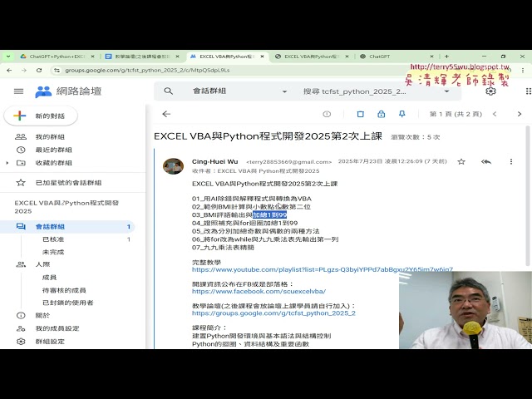Click the Google Groups logo icon
The image size is (532, 399).
(x=43, y=91)
